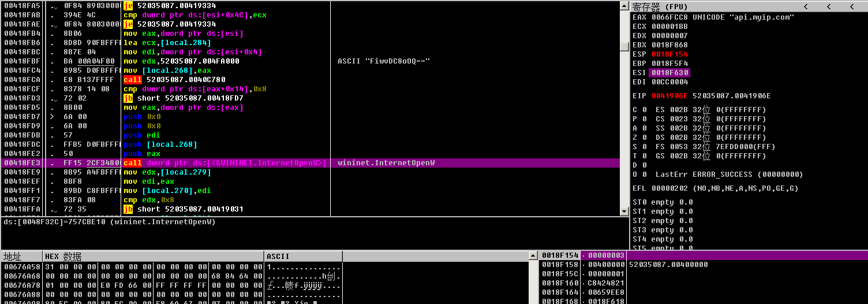Click the disassembly vertical scrollbar thumb
868x304 pixels.
tap(624, 46)
